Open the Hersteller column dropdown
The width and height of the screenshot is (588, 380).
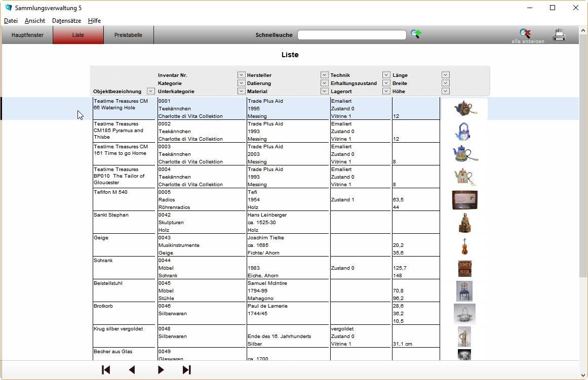coord(324,75)
